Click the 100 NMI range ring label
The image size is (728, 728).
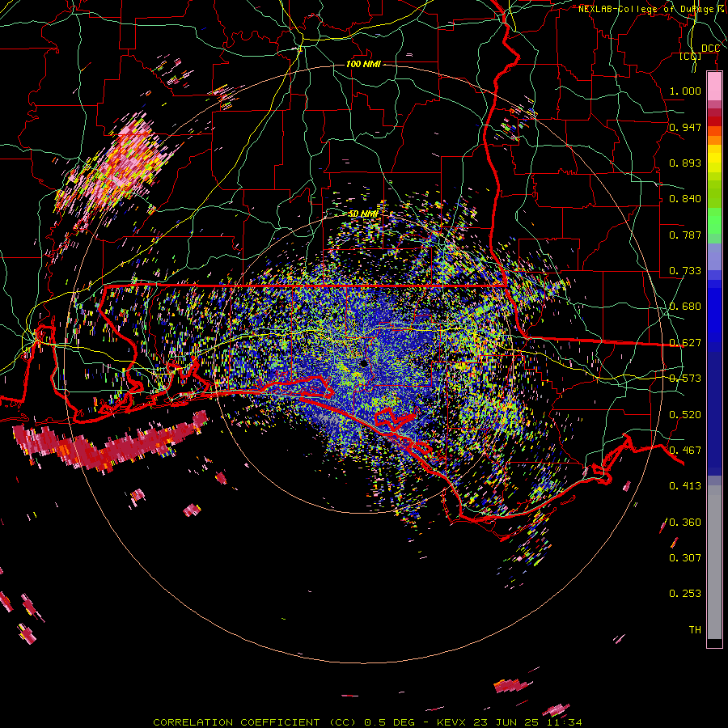[x=363, y=64]
